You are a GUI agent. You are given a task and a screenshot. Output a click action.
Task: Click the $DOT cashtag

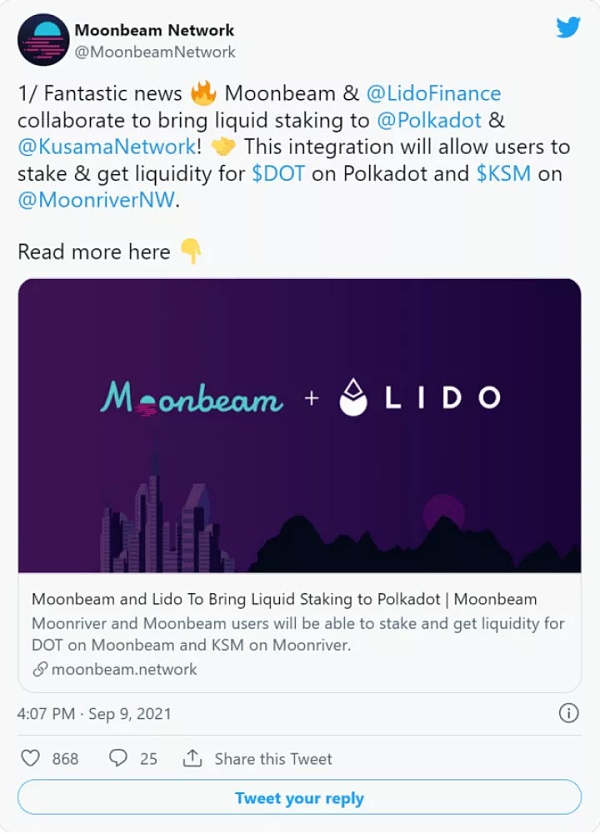point(278,174)
